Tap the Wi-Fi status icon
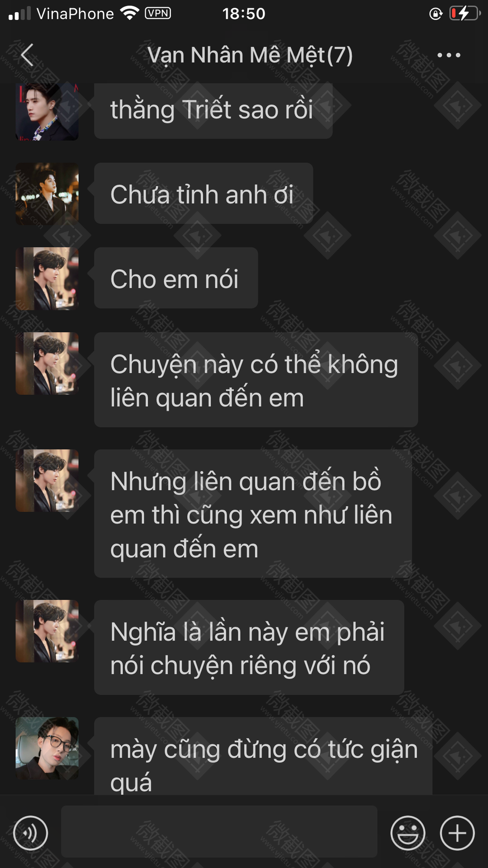Screen dimensions: 488x868 tap(130, 13)
